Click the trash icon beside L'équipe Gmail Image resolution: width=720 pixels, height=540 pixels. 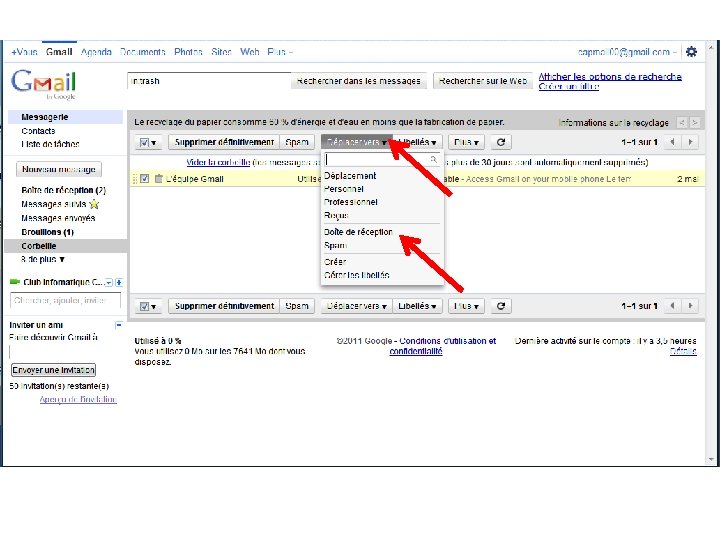pos(158,179)
